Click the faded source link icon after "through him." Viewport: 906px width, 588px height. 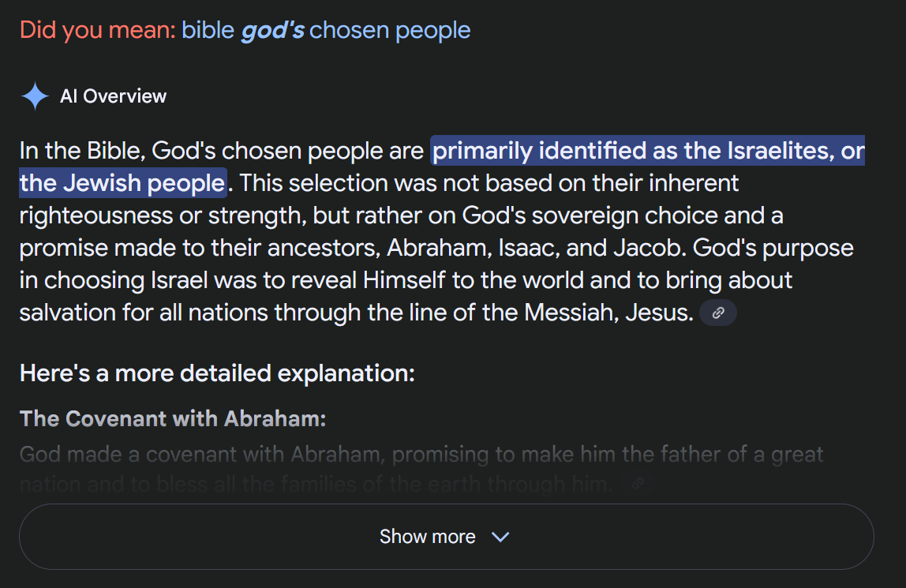click(638, 485)
